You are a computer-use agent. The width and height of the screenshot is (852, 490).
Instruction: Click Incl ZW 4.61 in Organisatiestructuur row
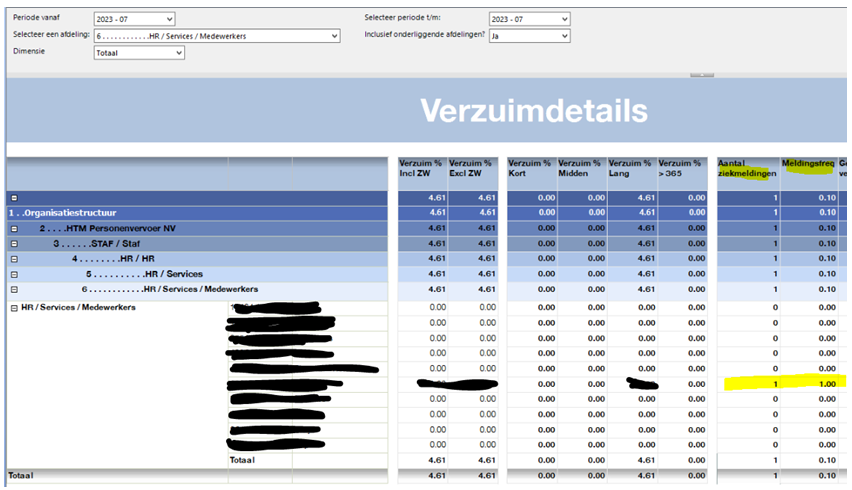[x=437, y=212]
